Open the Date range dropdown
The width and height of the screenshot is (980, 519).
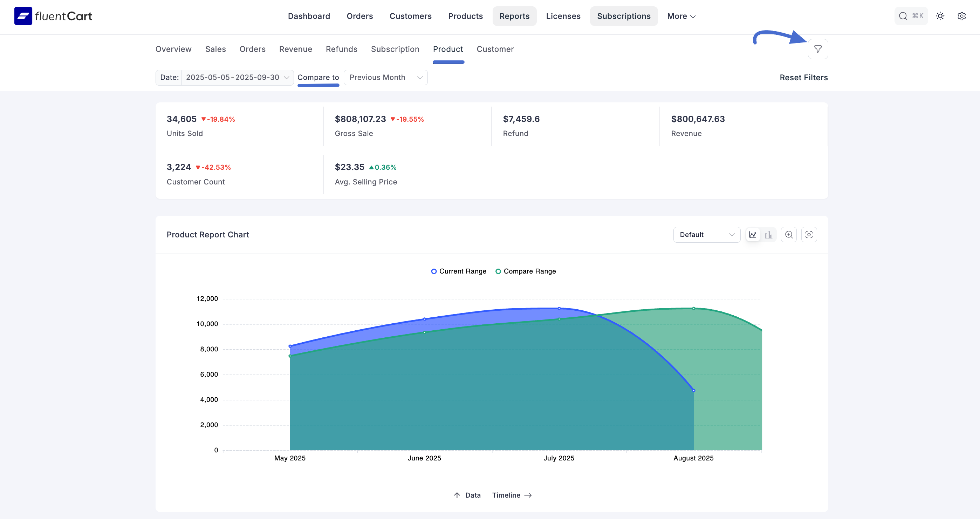tap(237, 77)
